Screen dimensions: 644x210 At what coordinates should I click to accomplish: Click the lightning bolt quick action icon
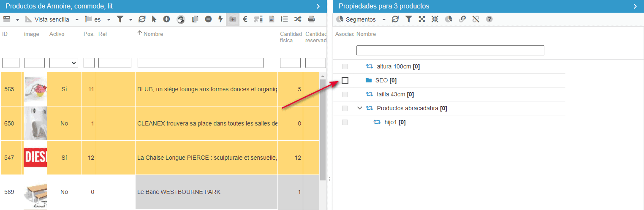pyautogui.click(x=220, y=19)
